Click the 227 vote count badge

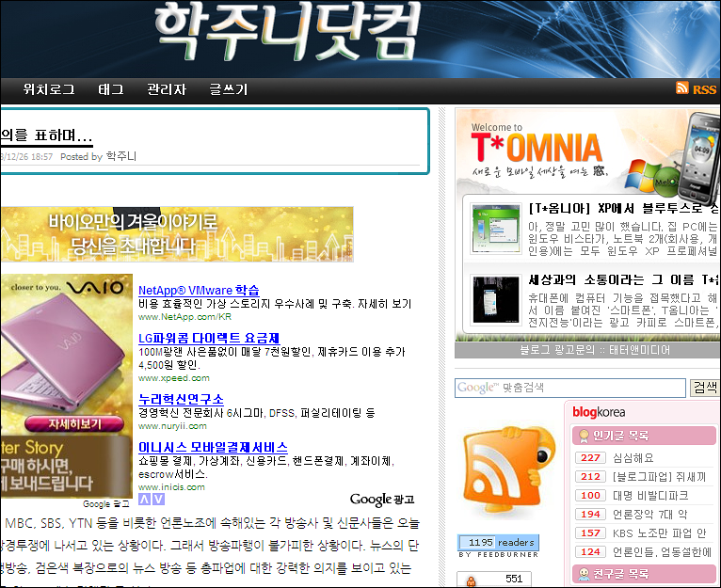coord(590,458)
